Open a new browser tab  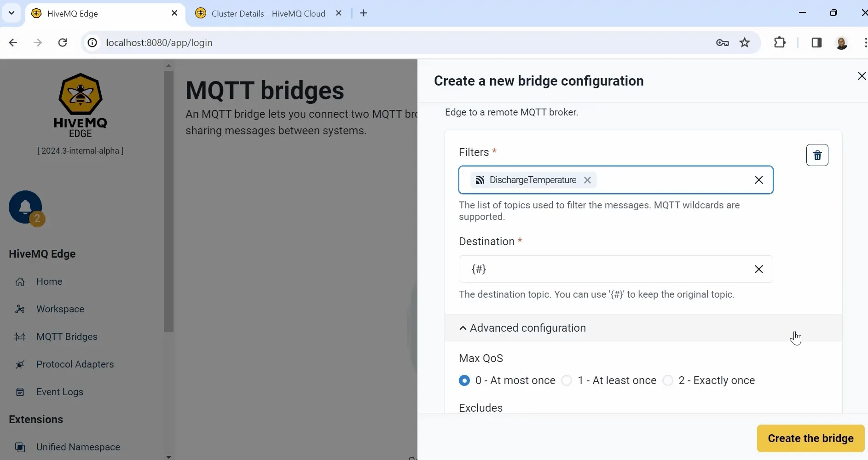tap(364, 13)
